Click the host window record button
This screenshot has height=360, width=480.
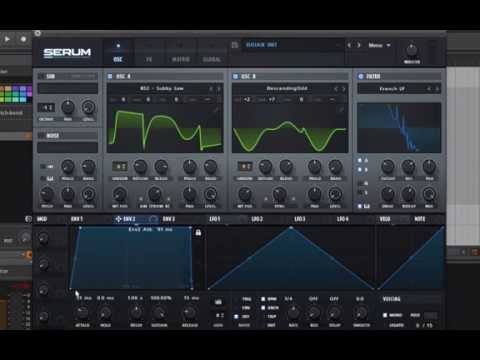[x=23, y=39]
